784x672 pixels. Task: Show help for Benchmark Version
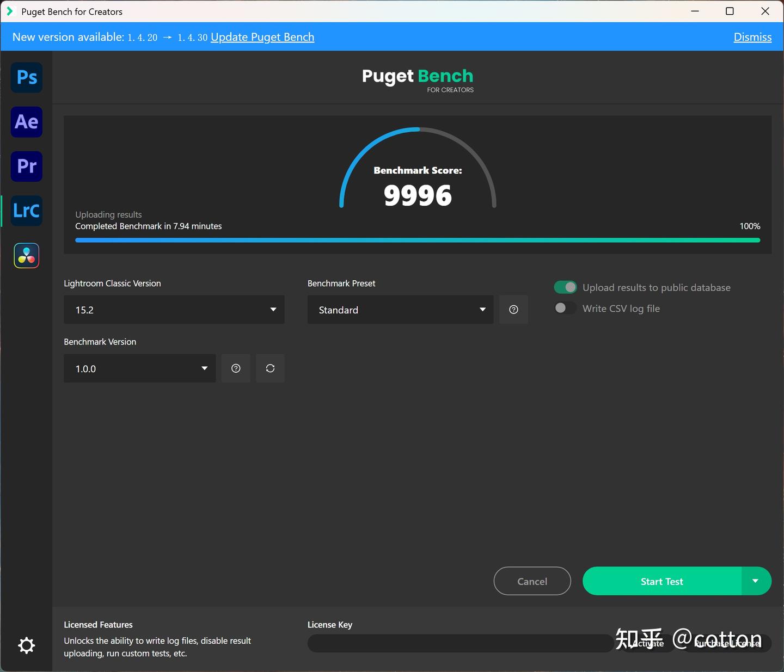click(x=236, y=368)
